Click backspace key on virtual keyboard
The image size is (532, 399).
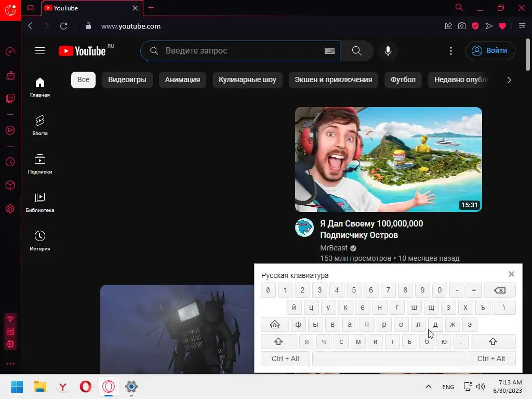tap(500, 290)
